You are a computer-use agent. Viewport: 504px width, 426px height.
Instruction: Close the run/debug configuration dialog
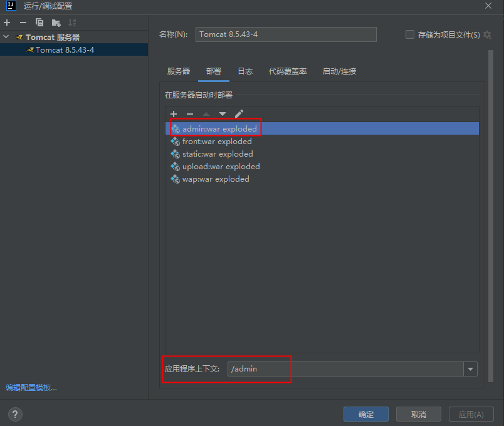tap(488, 6)
